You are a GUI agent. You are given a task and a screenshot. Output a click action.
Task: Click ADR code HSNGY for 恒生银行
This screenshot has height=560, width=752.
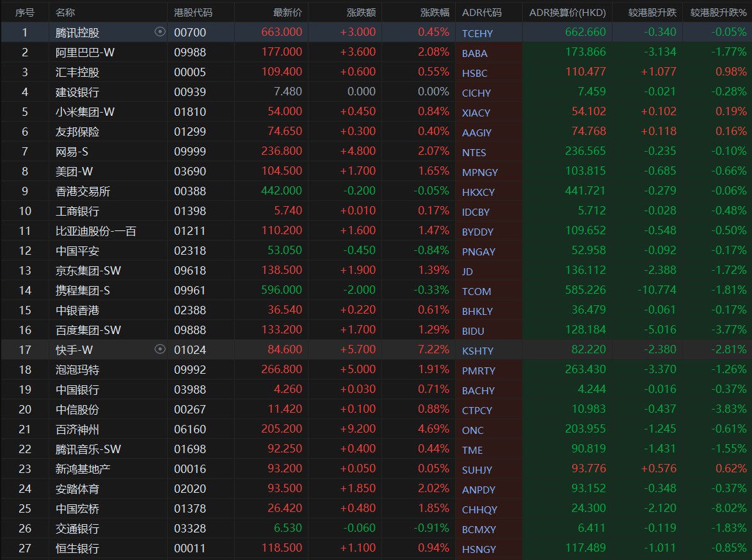pyautogui.click(x=479, y=548)
